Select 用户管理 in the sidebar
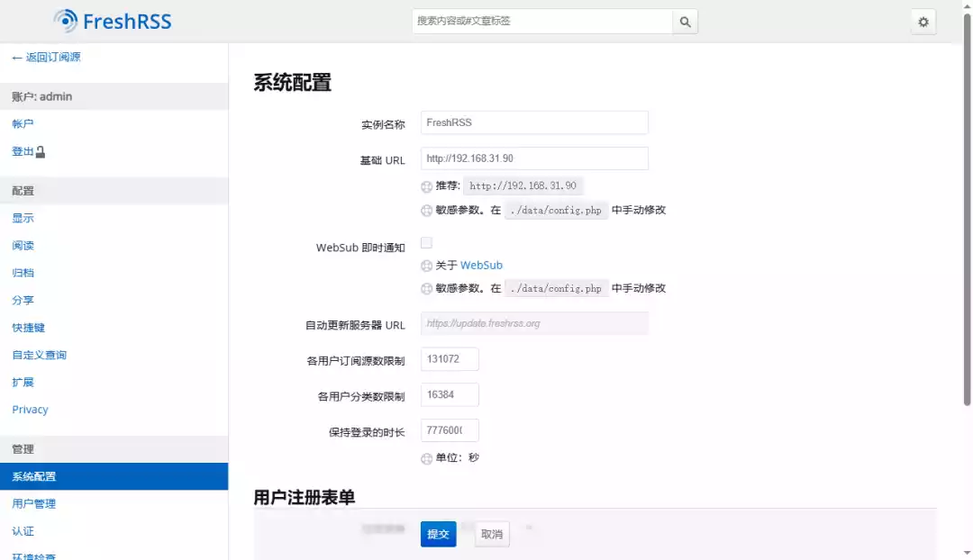973x560 pixels. [34, 503]
